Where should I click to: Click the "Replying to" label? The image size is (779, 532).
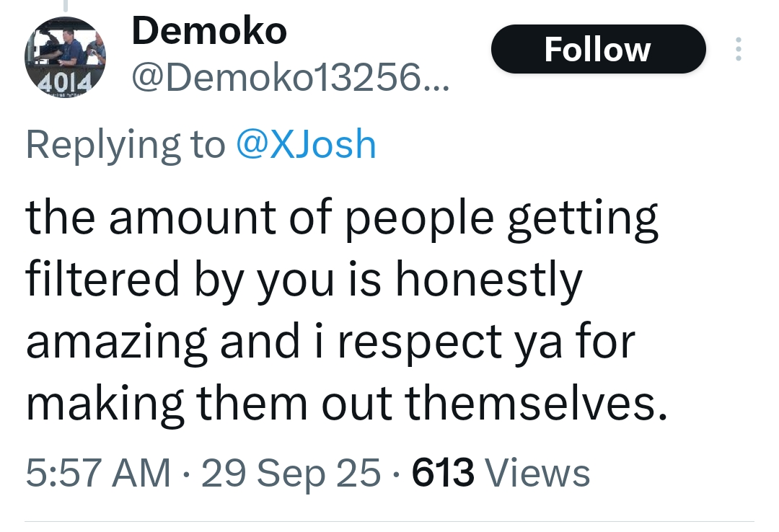click(125, 144)
